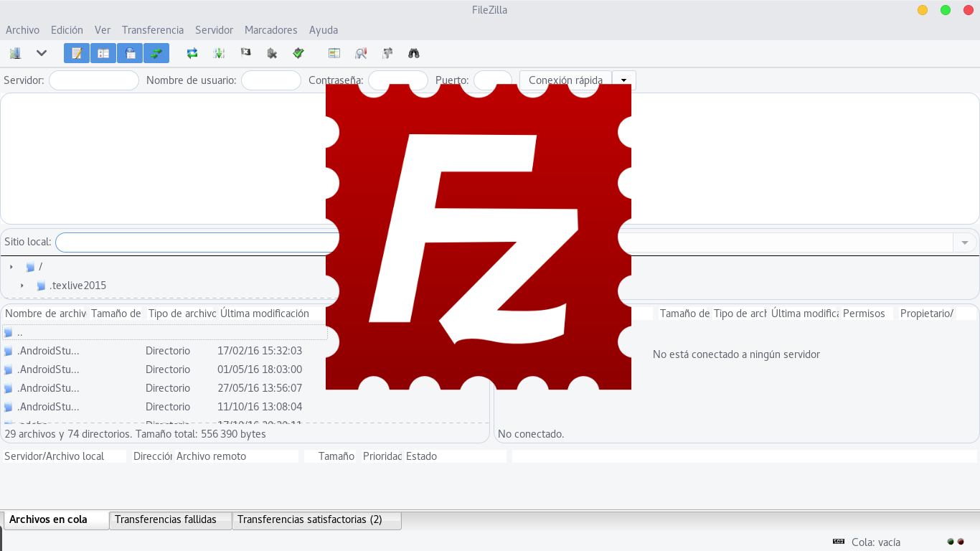Click the folder icon beside the root '/' node

click(30, 267)
